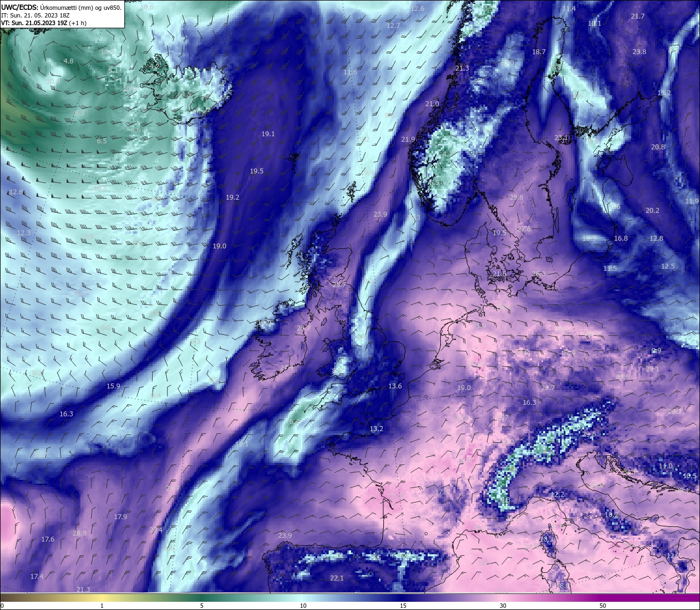Click the 12.5 value on the map
The height and width of the screenshot is (610, 700).
click(668, 266)
